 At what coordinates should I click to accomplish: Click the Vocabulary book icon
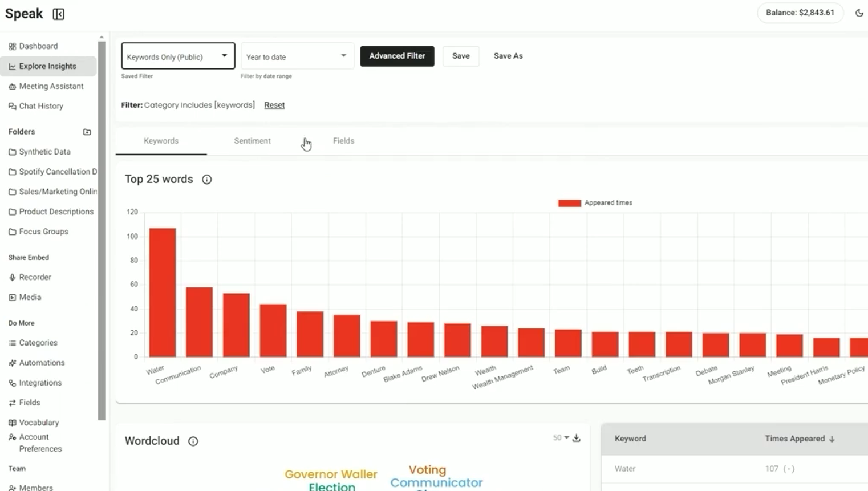point(12,423)
